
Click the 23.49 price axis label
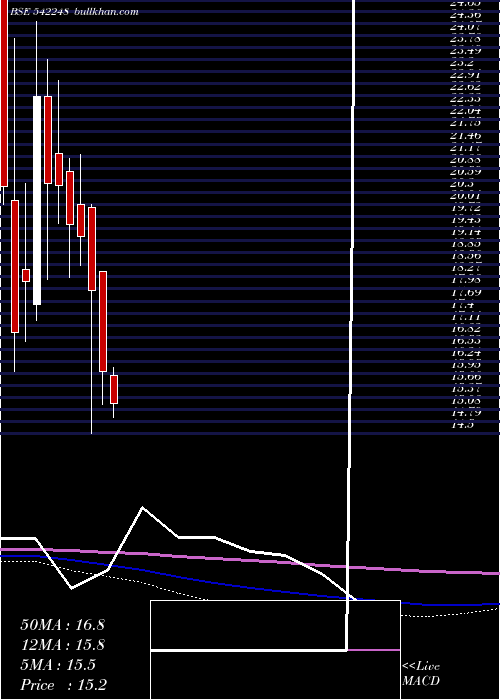(466, 51)
